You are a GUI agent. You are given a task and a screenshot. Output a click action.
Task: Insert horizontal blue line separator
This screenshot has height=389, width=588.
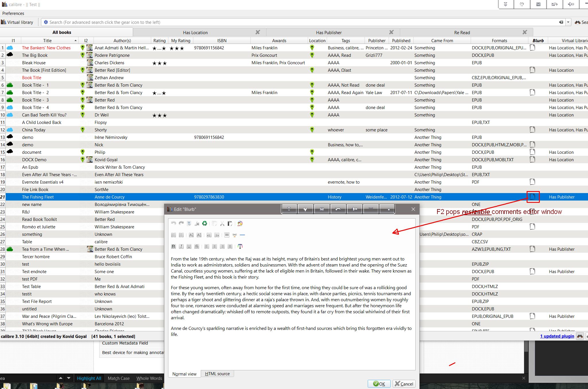coord(242,235)
